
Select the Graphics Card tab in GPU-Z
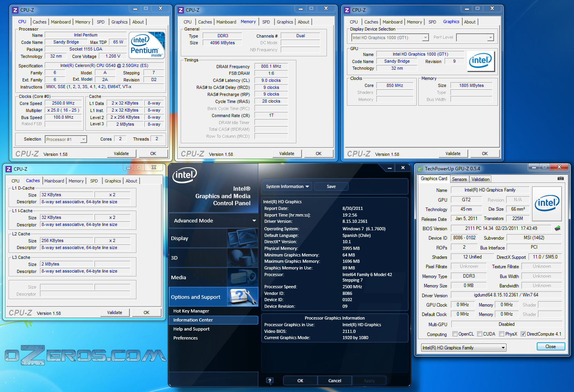434,179
